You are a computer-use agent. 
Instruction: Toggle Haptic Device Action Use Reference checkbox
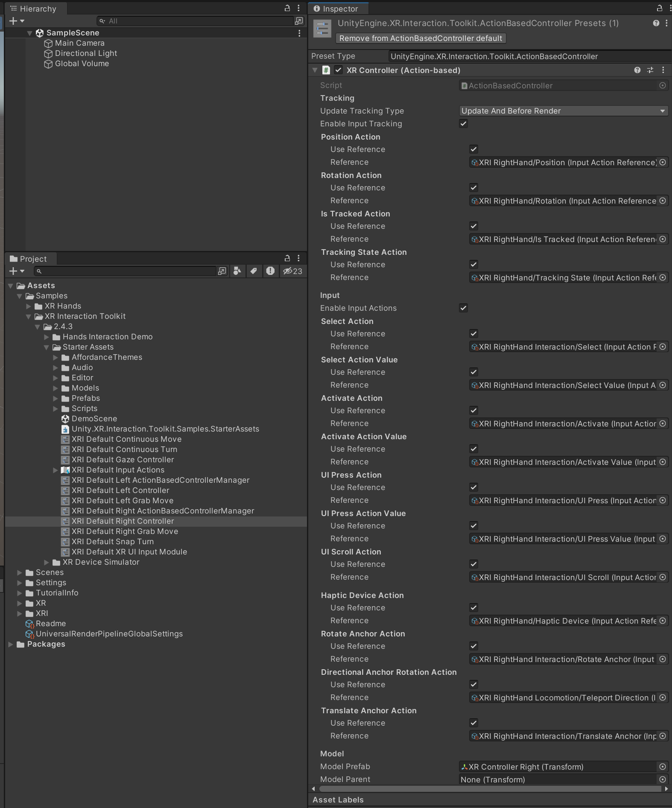click(473, 608)
